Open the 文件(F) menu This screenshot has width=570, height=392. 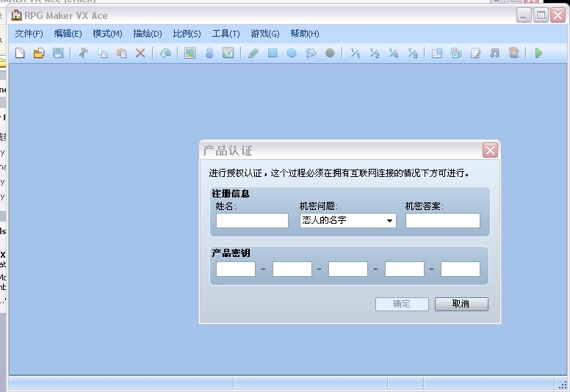pyautogui.click(x=29, y=34)
